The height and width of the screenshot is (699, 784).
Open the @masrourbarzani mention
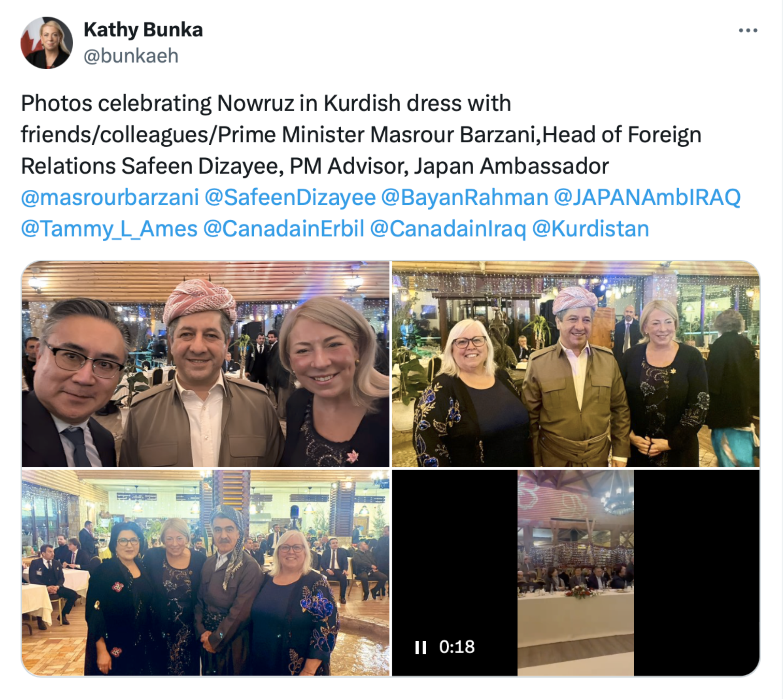click(110, 197)
